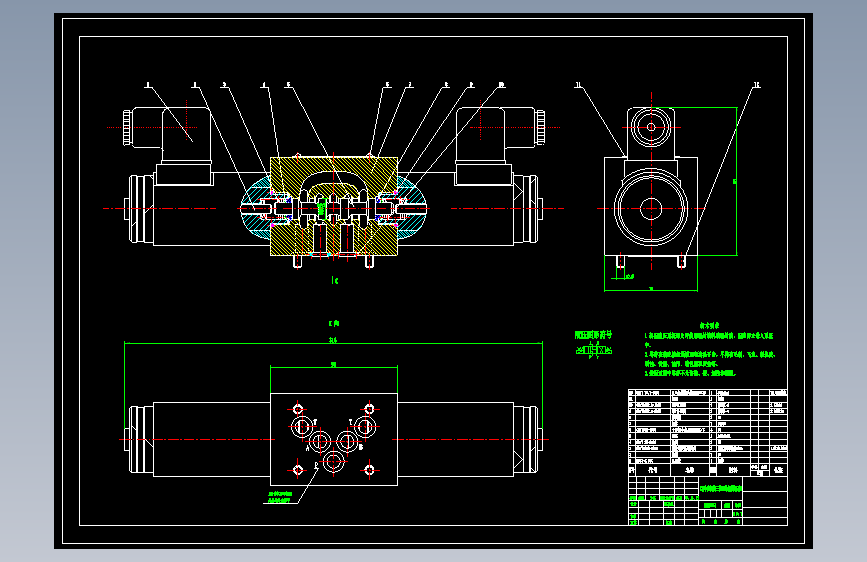This screenshot has height=562, width=867.
Task: Click the green technical requirements notes block
Action: pyautogui.click(x=709, y=350)
